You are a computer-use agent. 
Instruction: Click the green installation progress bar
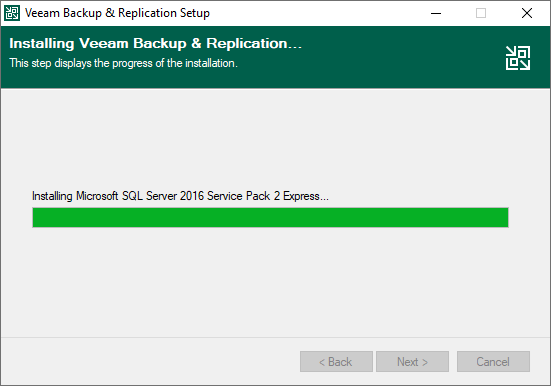(x=270, y=218)
